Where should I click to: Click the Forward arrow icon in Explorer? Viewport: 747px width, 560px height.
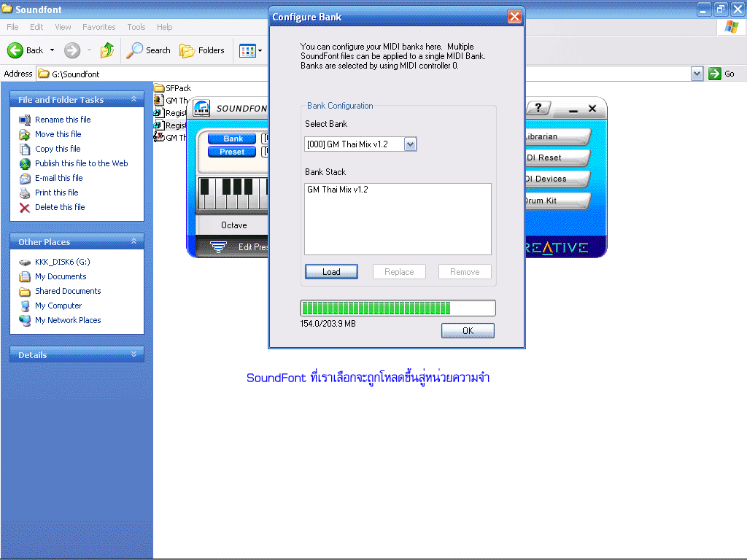pyautogui.click(x=72, y=50)
